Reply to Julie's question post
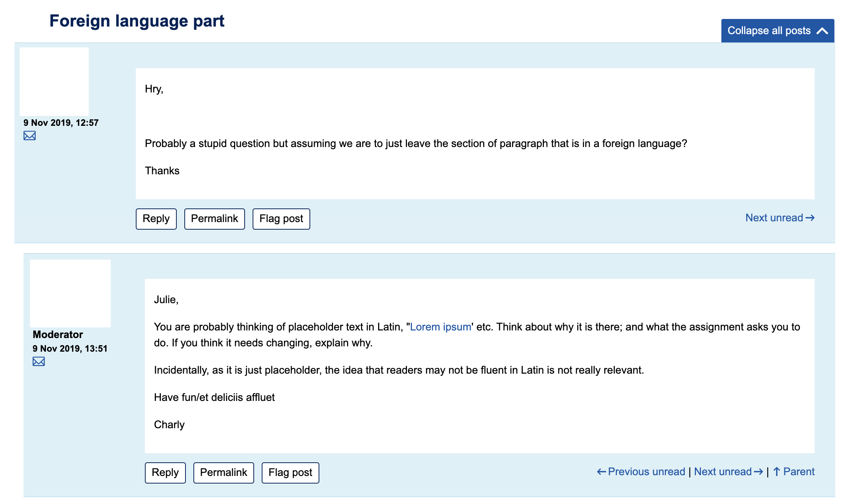842x504 pixels. pyautogui.click(x=156, y=219)
